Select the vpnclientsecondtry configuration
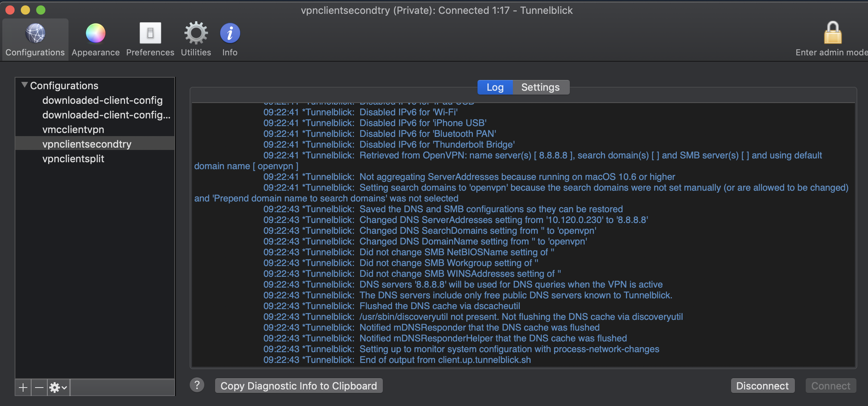 (87, 144)
